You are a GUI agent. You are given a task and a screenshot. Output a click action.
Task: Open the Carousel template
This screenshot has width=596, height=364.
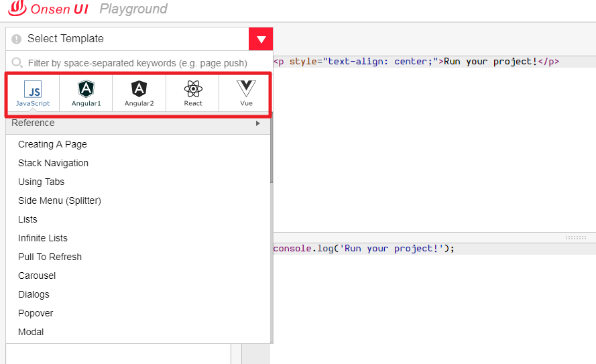[37, 276]
